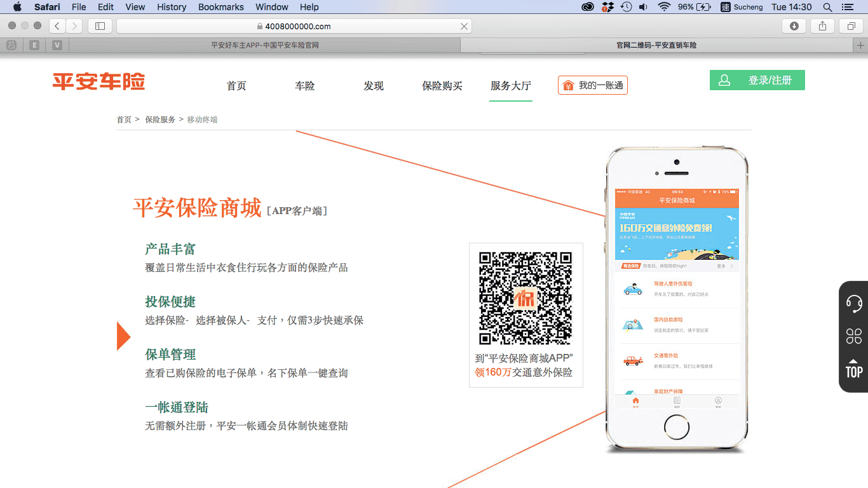Open the Window menu
Image resolution: width=868 pixels, height=488 pixels.
272,7
